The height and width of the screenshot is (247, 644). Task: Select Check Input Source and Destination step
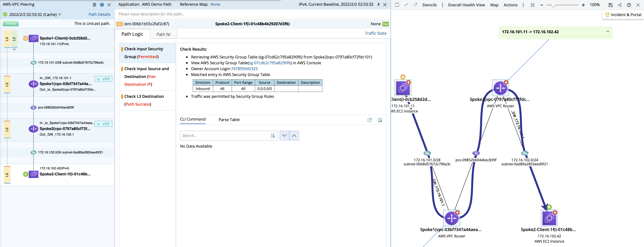(147, 77)
